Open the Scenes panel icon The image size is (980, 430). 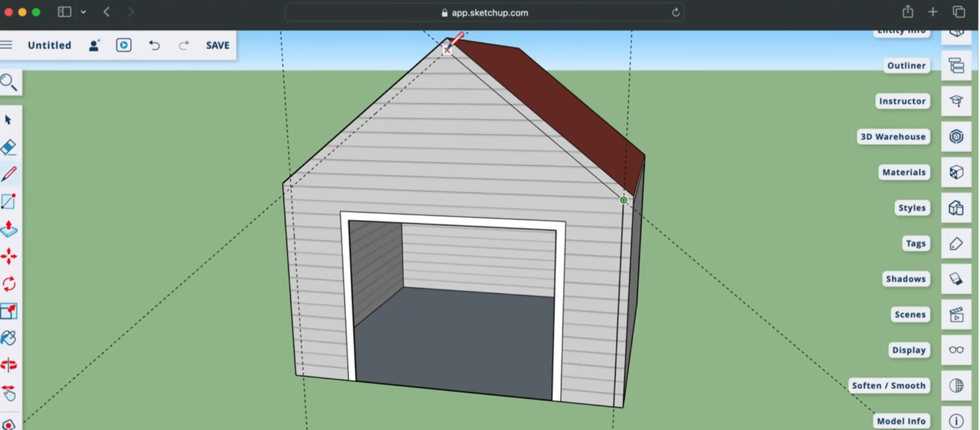(x=956, y=314)
